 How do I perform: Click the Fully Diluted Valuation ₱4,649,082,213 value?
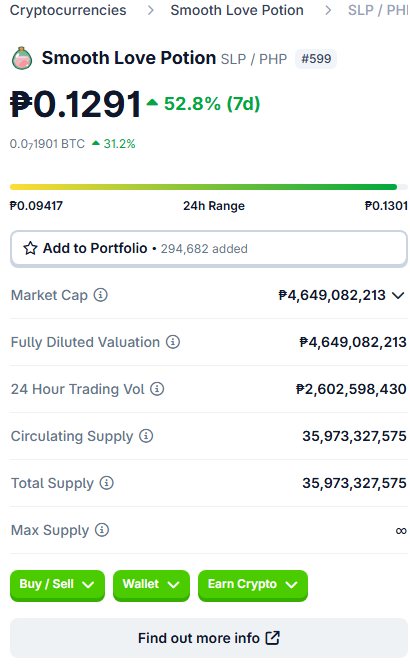[353, 342]
